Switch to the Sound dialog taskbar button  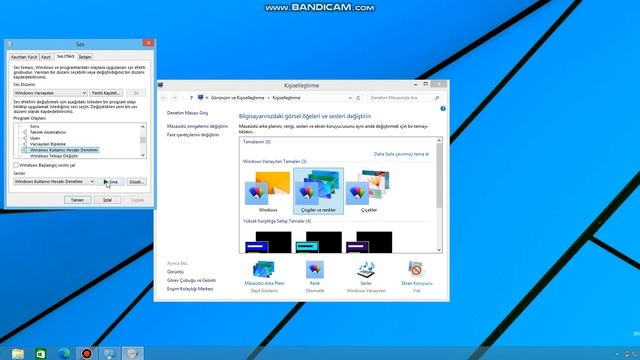[x=133, y=353]
